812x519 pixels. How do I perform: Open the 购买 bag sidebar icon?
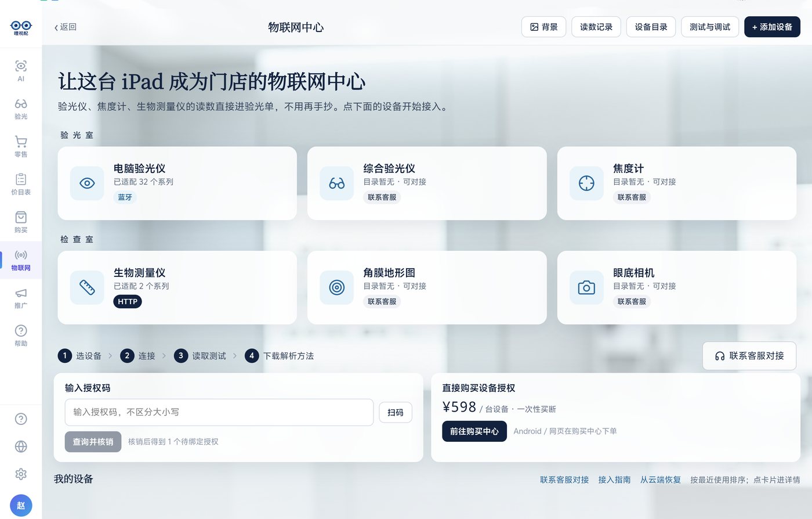point(21,222)
